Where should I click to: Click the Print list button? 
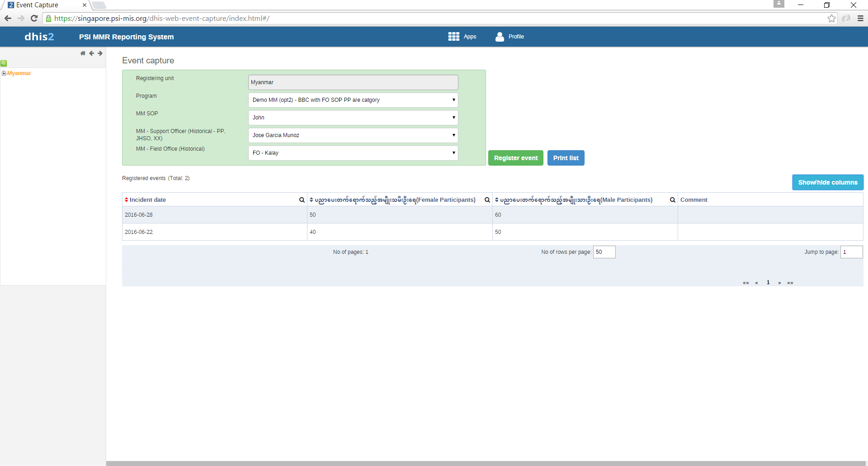[566, 158]
